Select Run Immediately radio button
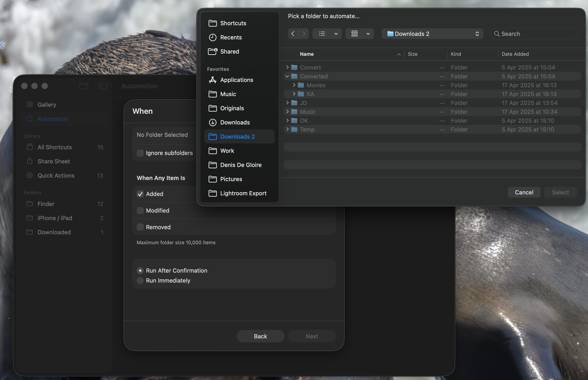The height and width of the screenshot is (380, 588). coord(140,281)
